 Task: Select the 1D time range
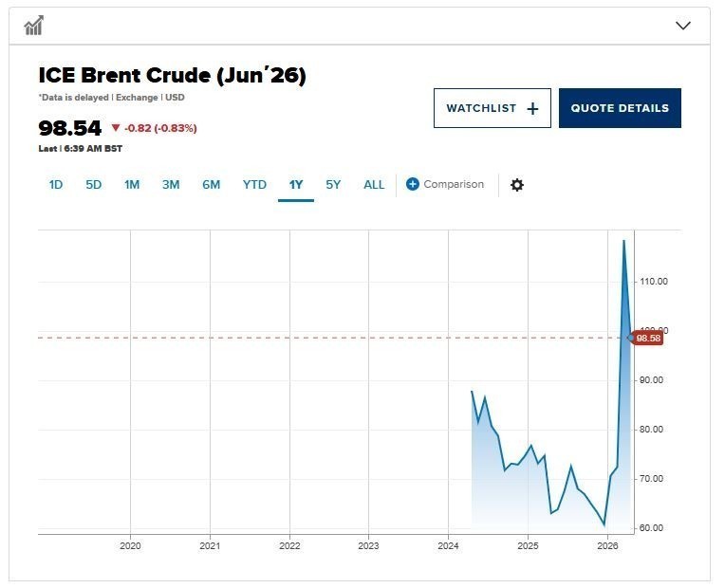pyautogui.click(x=56, y=185)
